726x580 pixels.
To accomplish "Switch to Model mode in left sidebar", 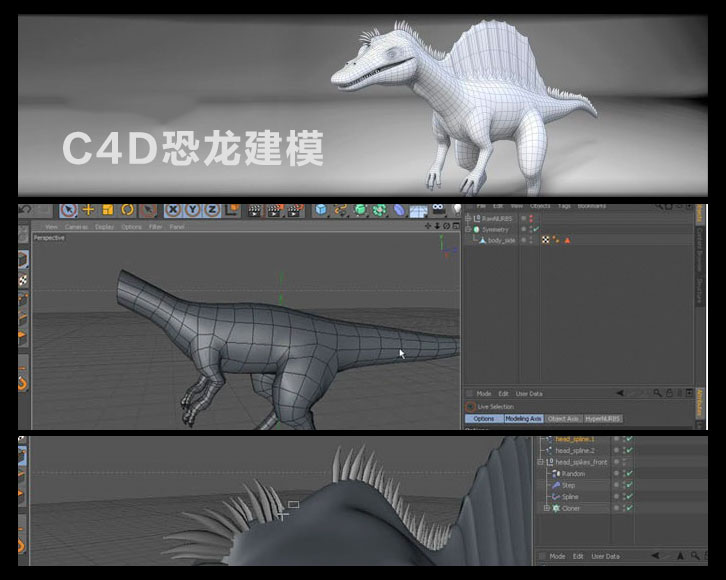I will tap(23, 260).
